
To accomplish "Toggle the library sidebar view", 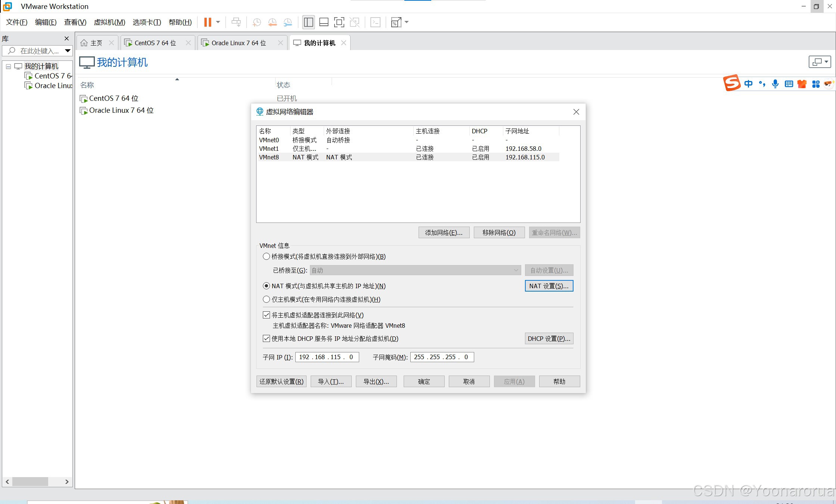I will pos(308,22).
